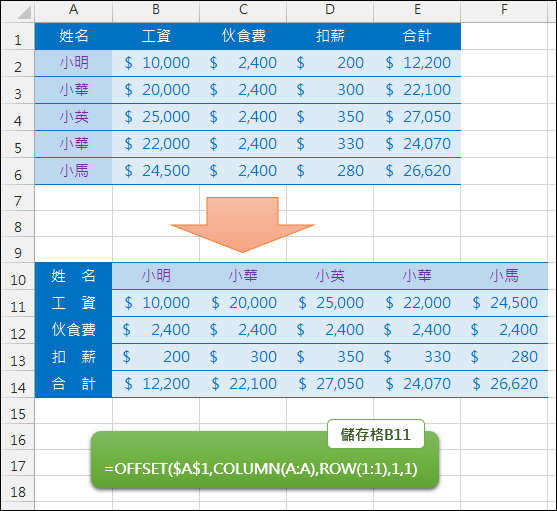Click the 儲存格B11 label box
This screenshot has height=511, width=557.
coord(376,434)
